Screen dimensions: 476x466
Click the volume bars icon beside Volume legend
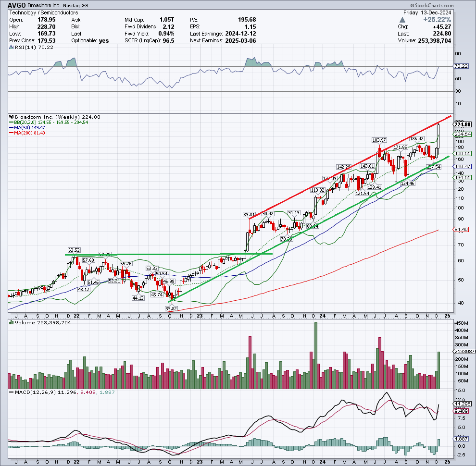[x=11, y=322]
